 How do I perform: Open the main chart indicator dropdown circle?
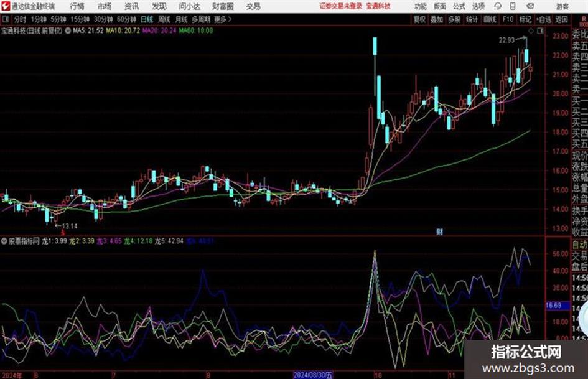point(68,30)
